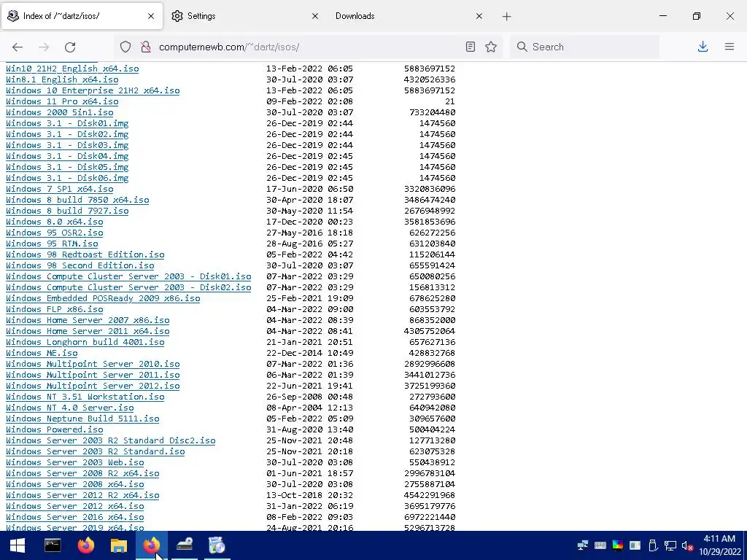
Task: Open Windows ME.iso link
Action: point(42,354)
